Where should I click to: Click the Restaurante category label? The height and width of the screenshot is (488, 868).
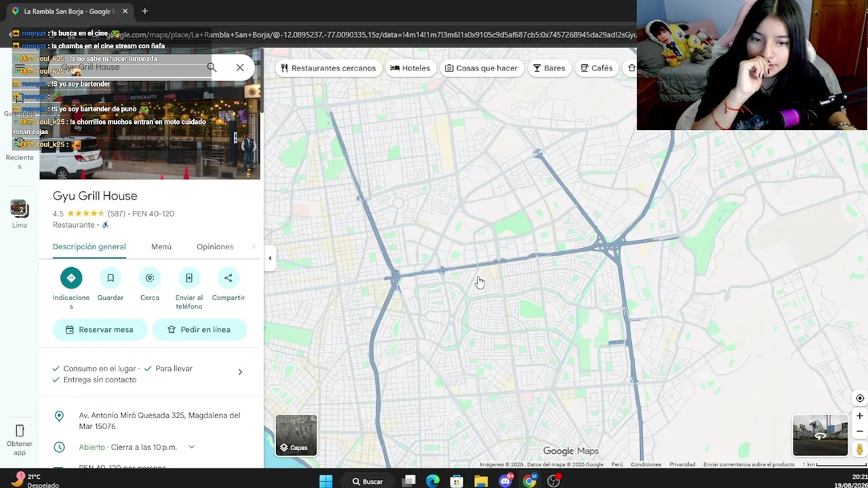pyautogui.click(x=74, y=225)
